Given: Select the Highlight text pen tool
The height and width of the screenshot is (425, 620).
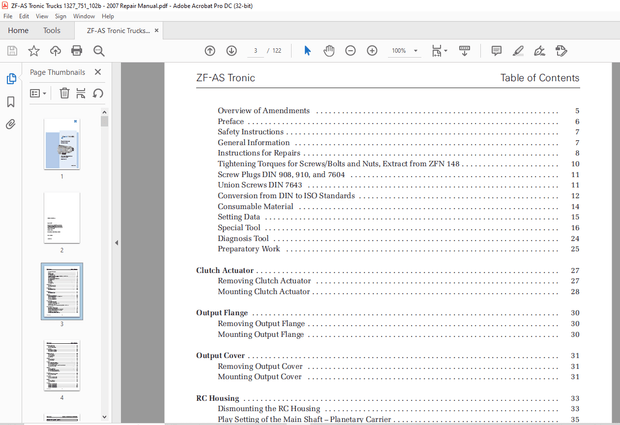Looking at the screenshot, I should coord(518,51).
